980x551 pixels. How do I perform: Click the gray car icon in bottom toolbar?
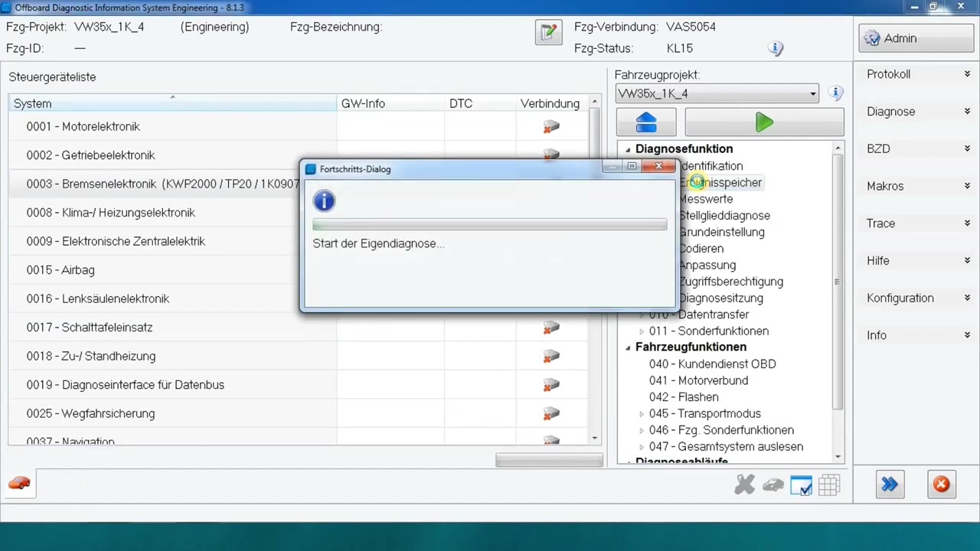click(773, 485)
